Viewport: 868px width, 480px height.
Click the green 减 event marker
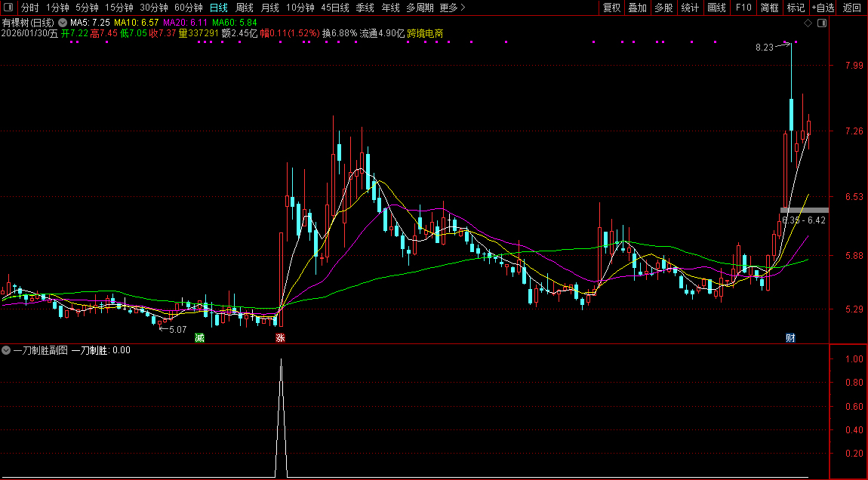pyautogui.click(x=199, y=337)
